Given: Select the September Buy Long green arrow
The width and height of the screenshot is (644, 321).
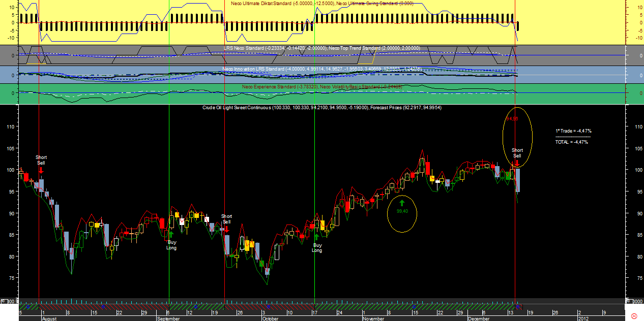Looking at the screenshot, I should (171, 234).
